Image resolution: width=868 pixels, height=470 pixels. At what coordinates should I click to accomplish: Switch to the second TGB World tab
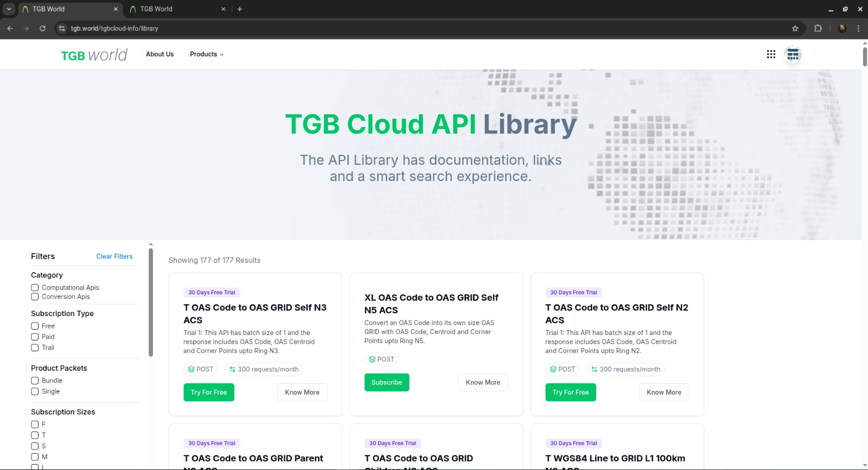[x=177, y=9]
